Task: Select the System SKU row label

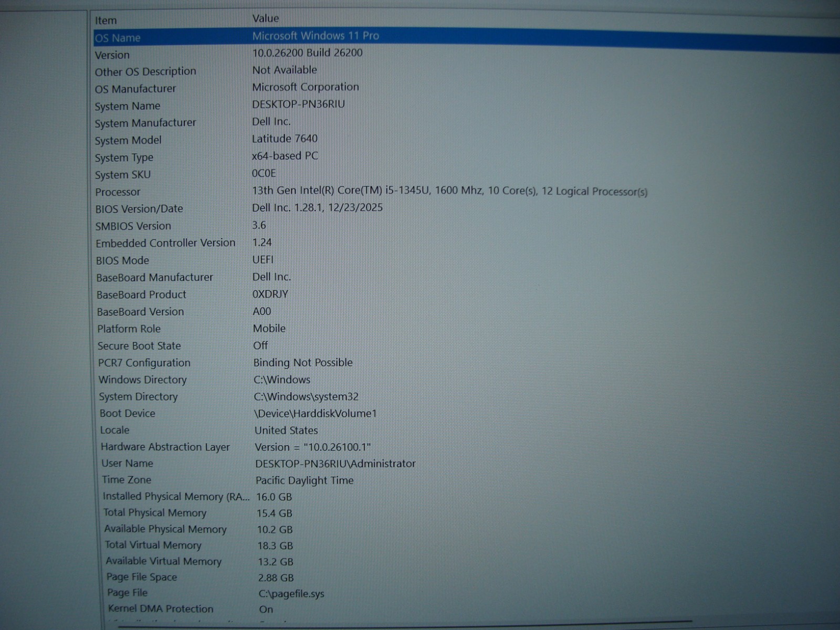Action: (123, 175)
